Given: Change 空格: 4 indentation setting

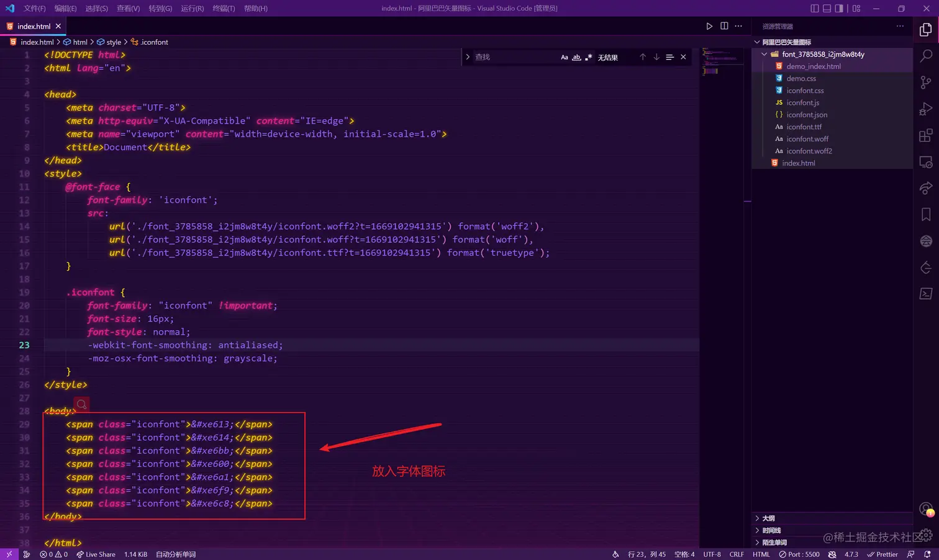Looking at the screenshot, I should 684,554.
